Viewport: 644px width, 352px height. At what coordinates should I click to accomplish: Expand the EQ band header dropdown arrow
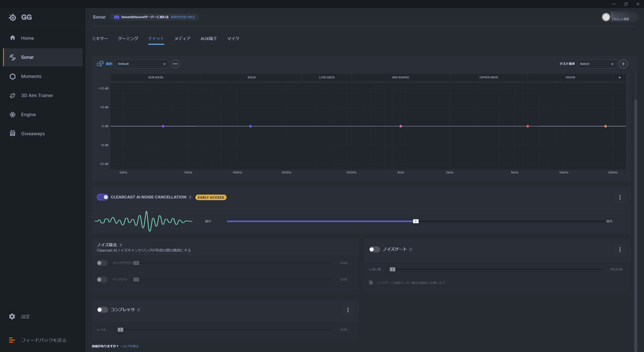[619, 78]
